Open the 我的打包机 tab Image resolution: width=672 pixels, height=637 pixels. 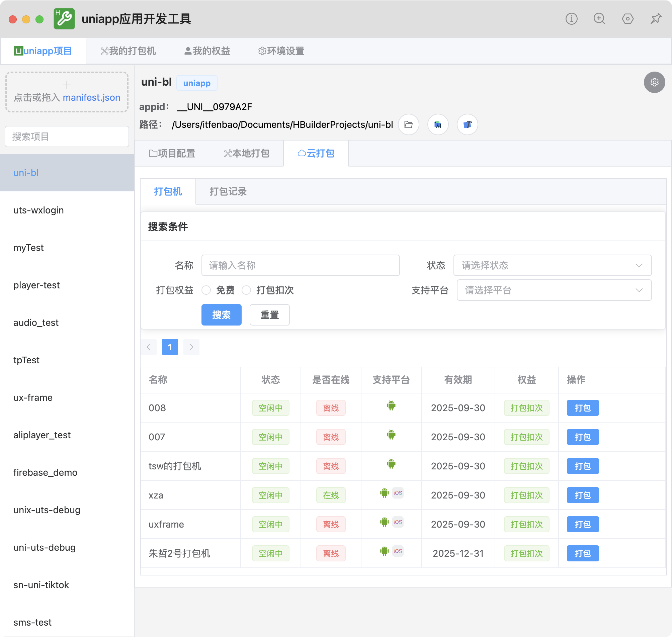click(128, 51)
